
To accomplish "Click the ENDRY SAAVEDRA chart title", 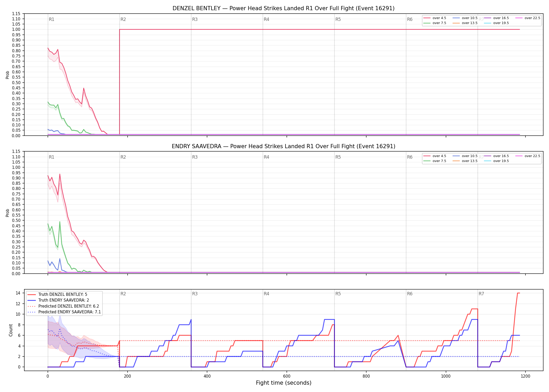I will 283,146.
